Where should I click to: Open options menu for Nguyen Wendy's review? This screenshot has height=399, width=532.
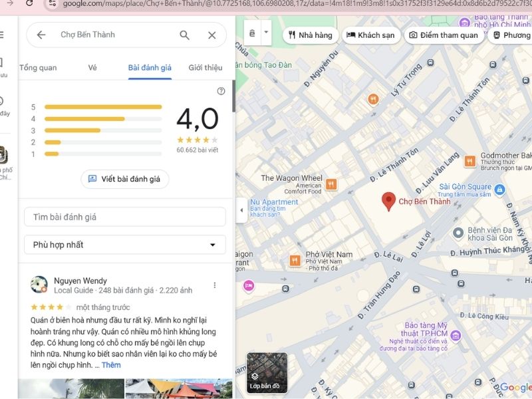point(215,285)
